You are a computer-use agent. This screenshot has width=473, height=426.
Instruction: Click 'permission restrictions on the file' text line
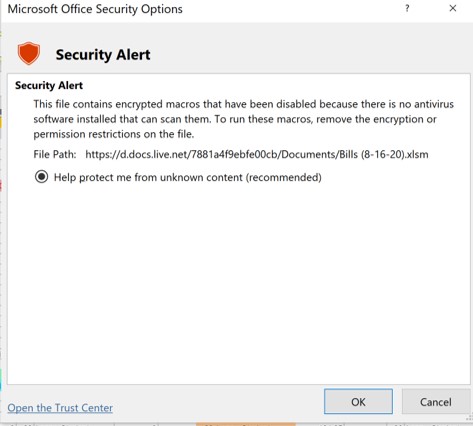click(114, 134)
